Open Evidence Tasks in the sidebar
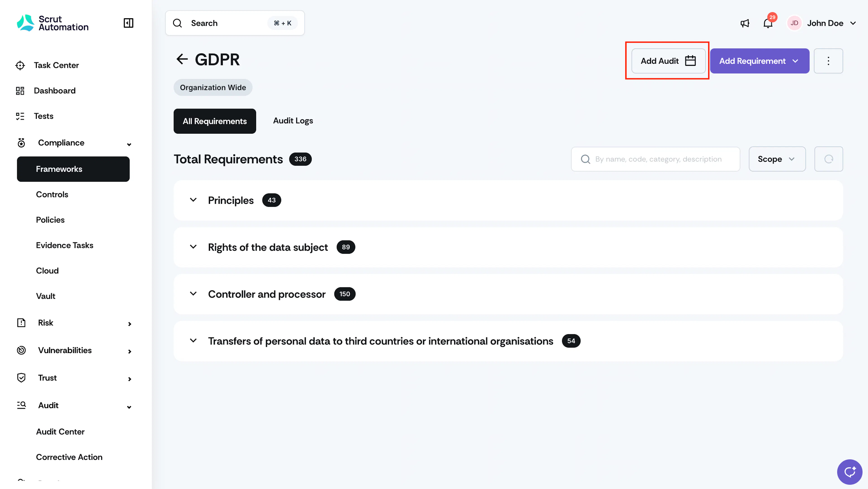868x489 pixels. (65, 245)
